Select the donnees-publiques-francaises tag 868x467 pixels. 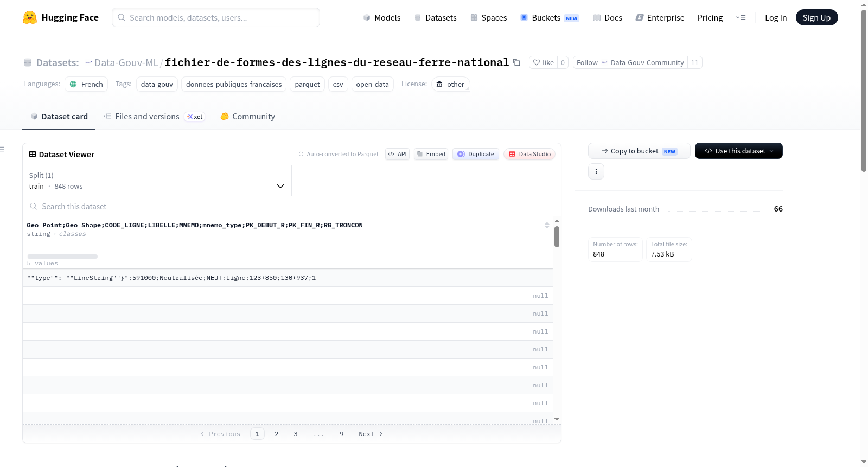pyautogui.click(x=234, y=84)
